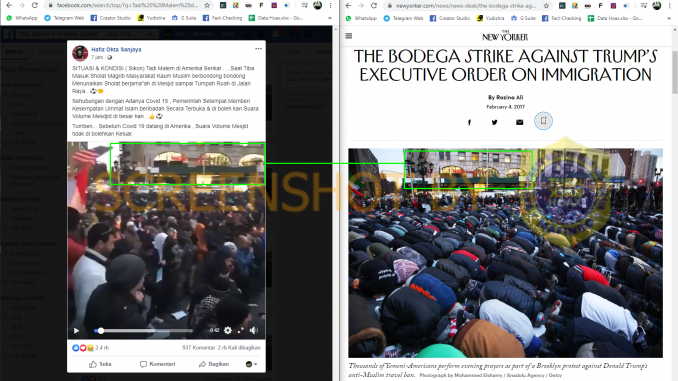Share the article by email
This screenshot has height=381, width=678.
[x=519, y=122]
